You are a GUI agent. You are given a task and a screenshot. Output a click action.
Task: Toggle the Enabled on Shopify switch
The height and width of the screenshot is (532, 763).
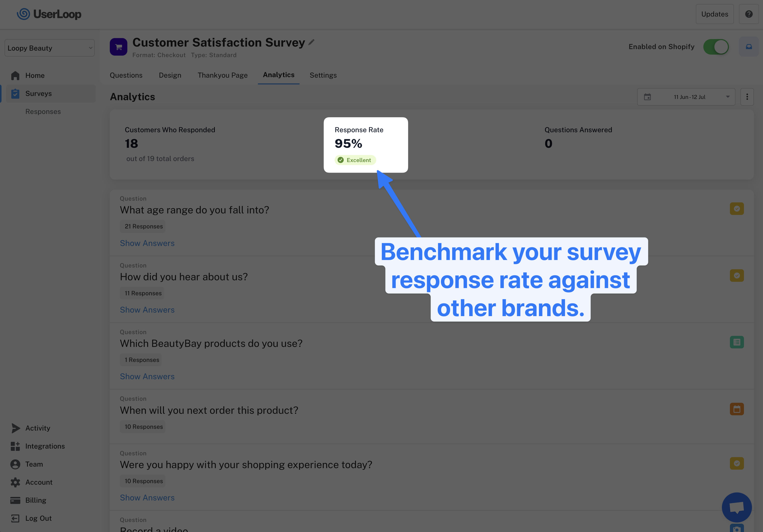(x=716, y=47)
